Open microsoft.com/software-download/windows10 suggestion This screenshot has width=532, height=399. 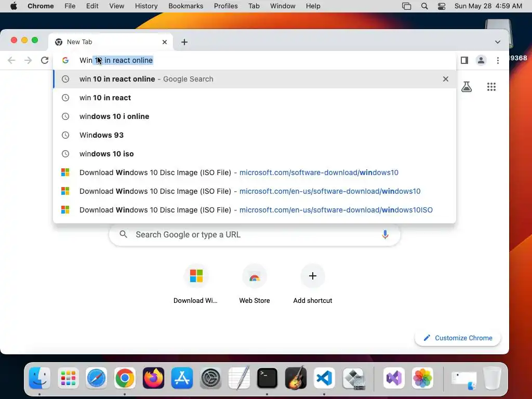tap(255, 172)
